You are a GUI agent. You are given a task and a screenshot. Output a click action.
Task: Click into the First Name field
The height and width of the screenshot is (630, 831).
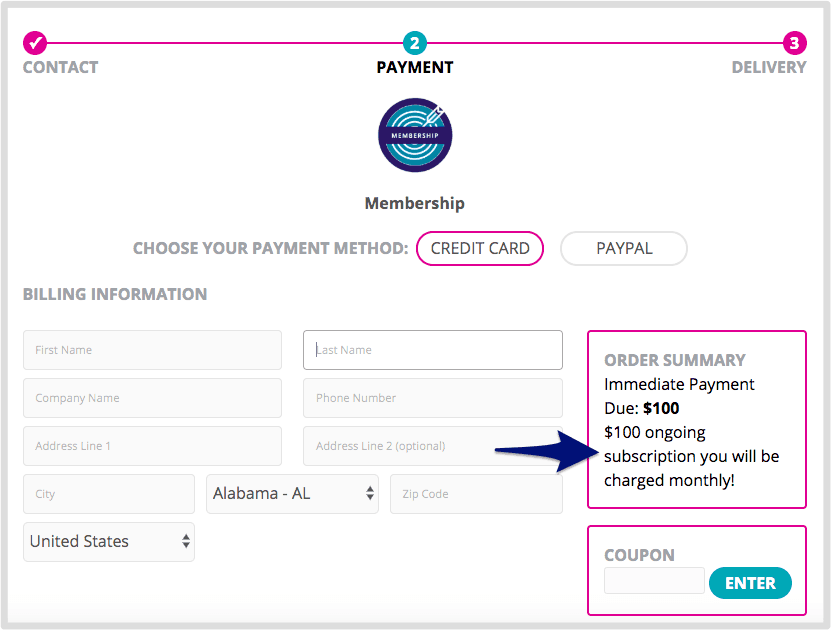(152, 350)
